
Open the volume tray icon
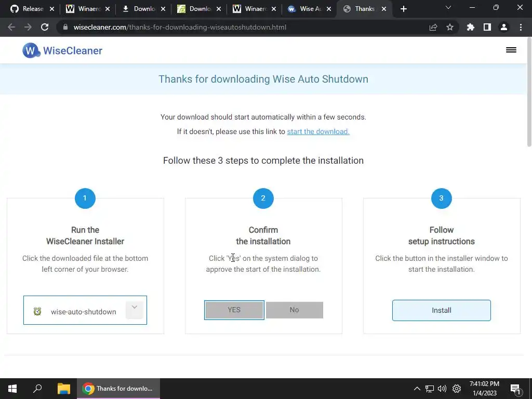[442, 389]
